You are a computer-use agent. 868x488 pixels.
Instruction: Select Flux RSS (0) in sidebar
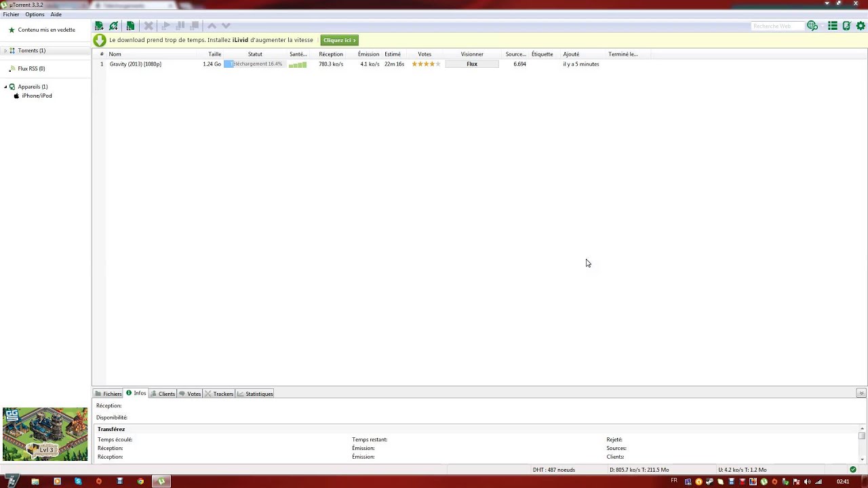coord(31,68)
